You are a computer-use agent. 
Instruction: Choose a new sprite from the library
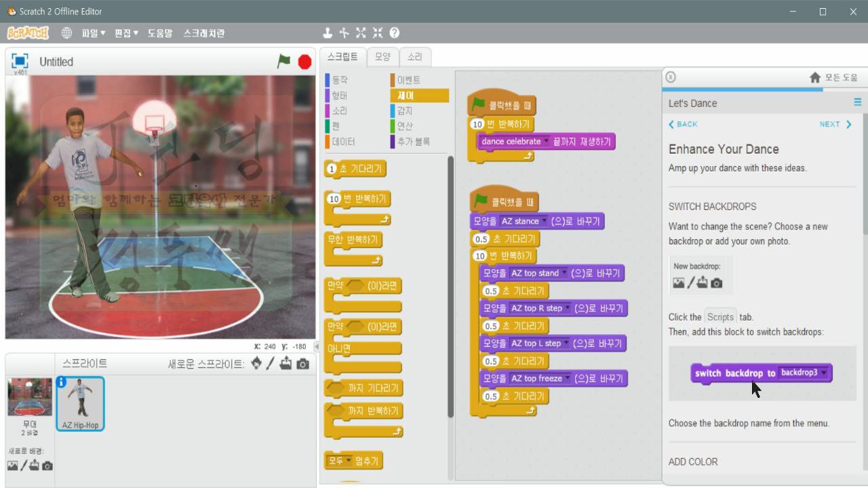coord(256,363)
